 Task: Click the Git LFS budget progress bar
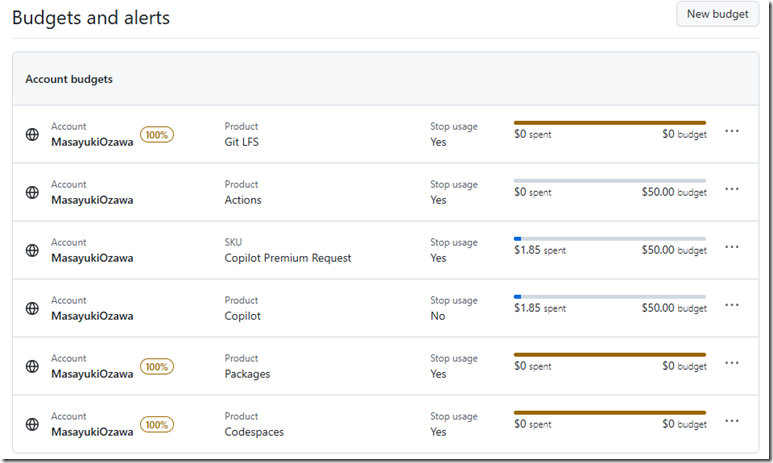610,123
